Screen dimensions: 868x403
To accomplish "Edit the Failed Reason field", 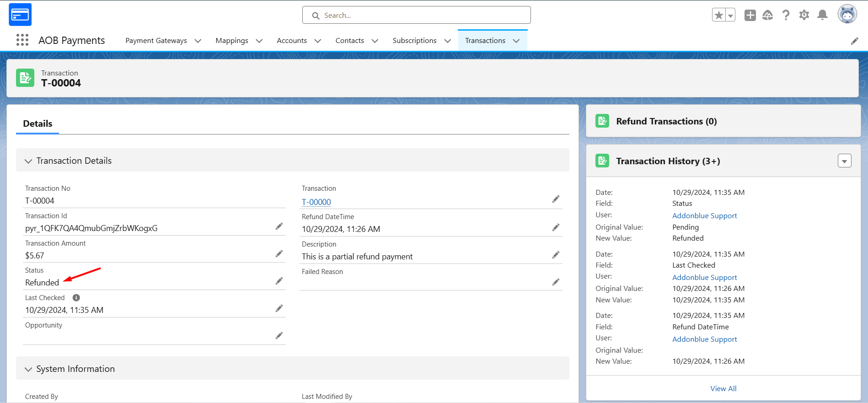I will point(556,282).
